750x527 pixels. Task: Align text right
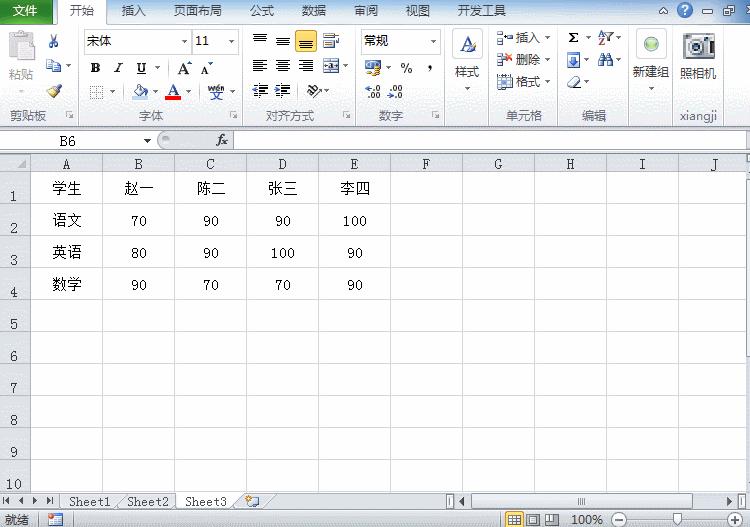point(306,66)
